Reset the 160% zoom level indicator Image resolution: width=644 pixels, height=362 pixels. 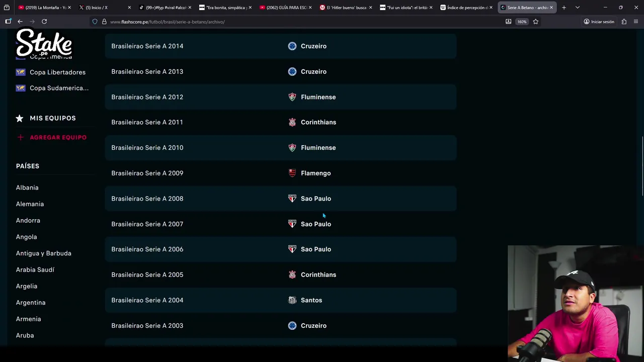click(x=522, y=22)
